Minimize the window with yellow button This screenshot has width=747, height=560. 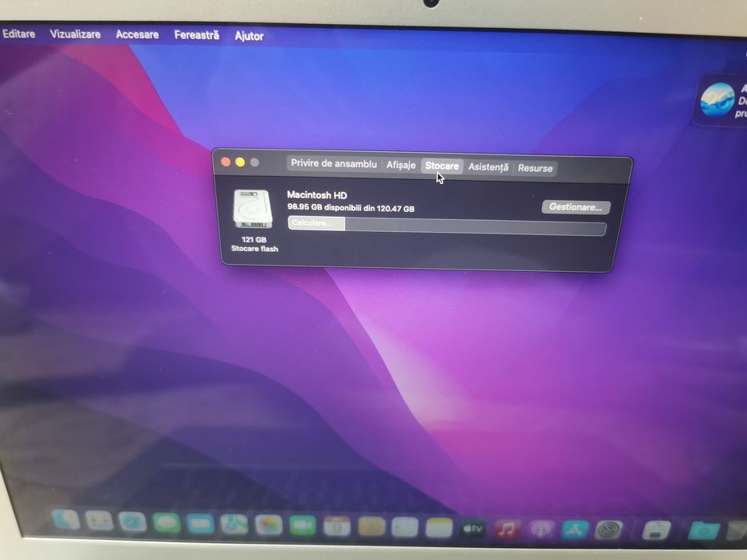click(240, 162)
